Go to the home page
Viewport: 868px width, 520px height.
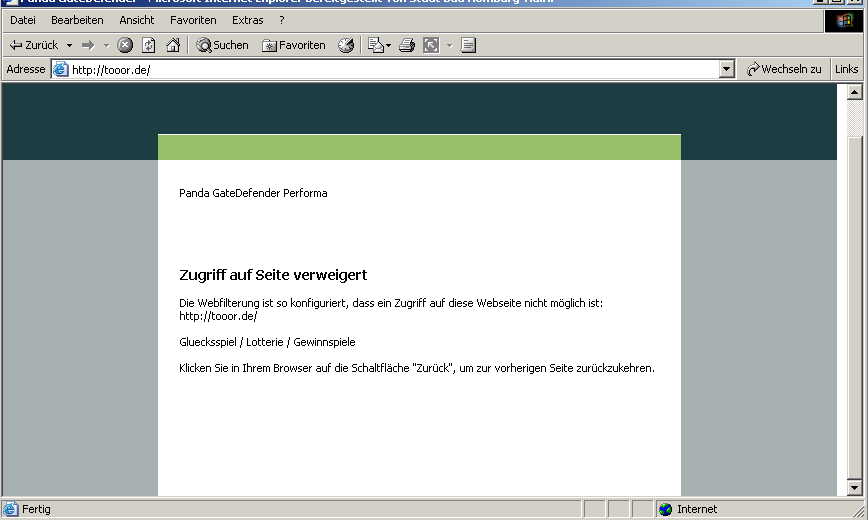tap(173, 45)
